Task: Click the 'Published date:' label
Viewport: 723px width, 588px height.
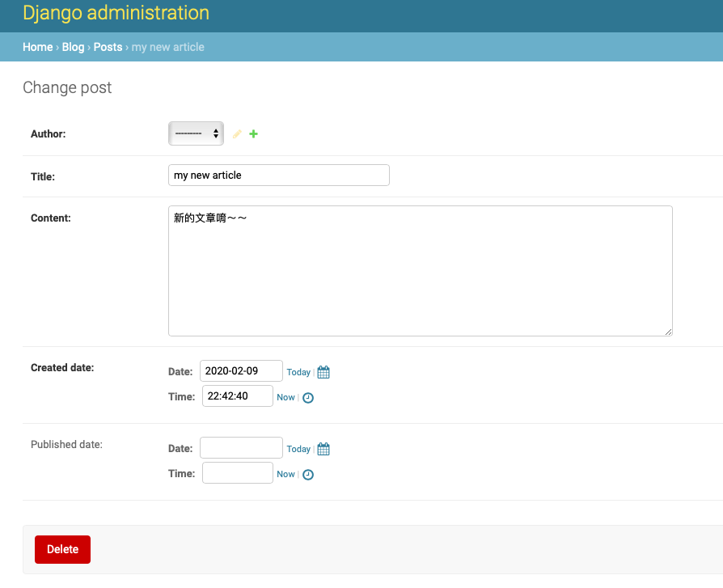Action: pyautogui.click(x=67, y=445)
